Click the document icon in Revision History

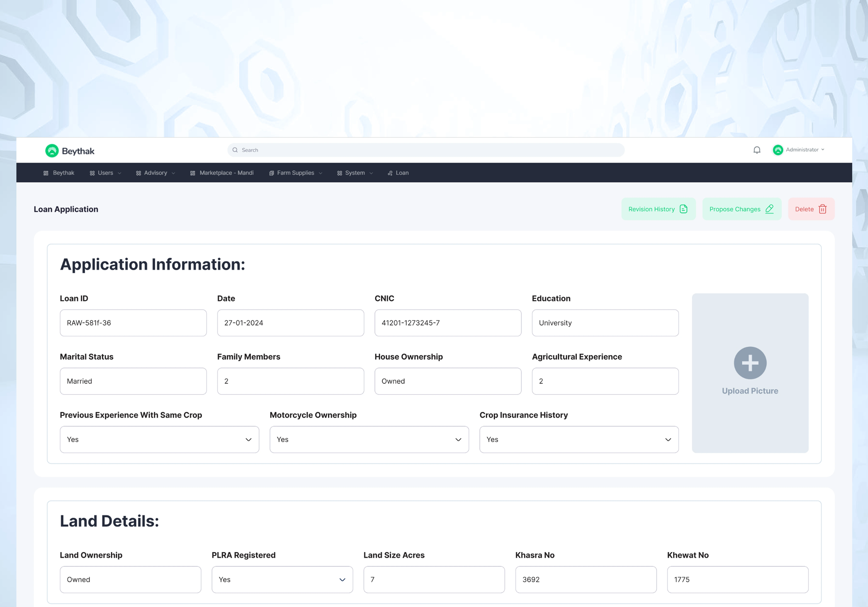pyautogui.click(x=683, y=209)
